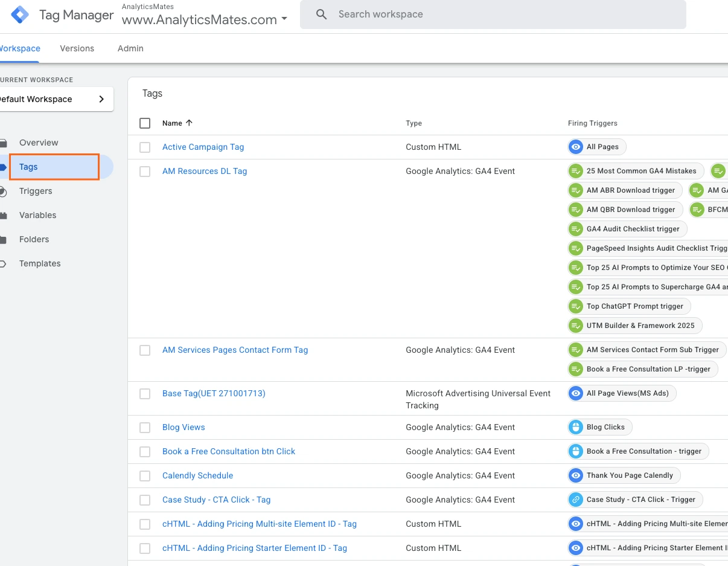This screenshot has height=566, width=728.
Task: Switch to the Versions tab
Action: pyautogui.click(x=77, y=48)
